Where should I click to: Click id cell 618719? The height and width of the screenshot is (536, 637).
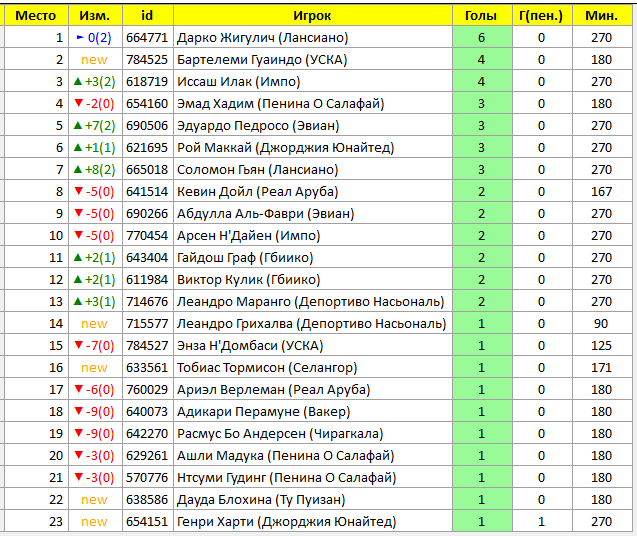pyautogui.click(x=147, y=82)
